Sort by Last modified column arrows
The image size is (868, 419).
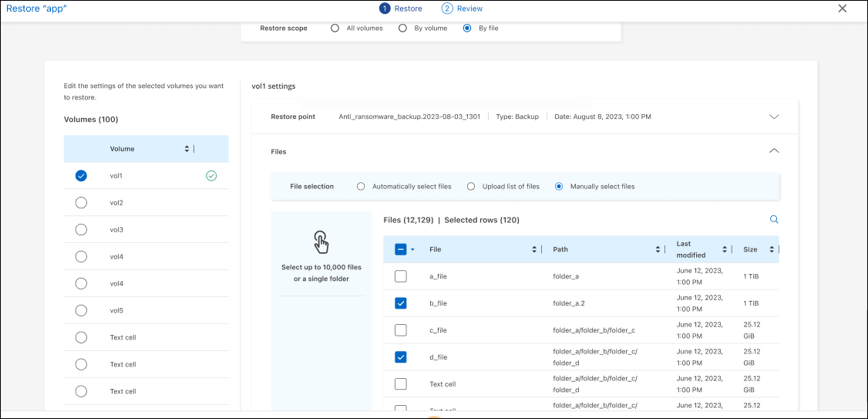725,249
